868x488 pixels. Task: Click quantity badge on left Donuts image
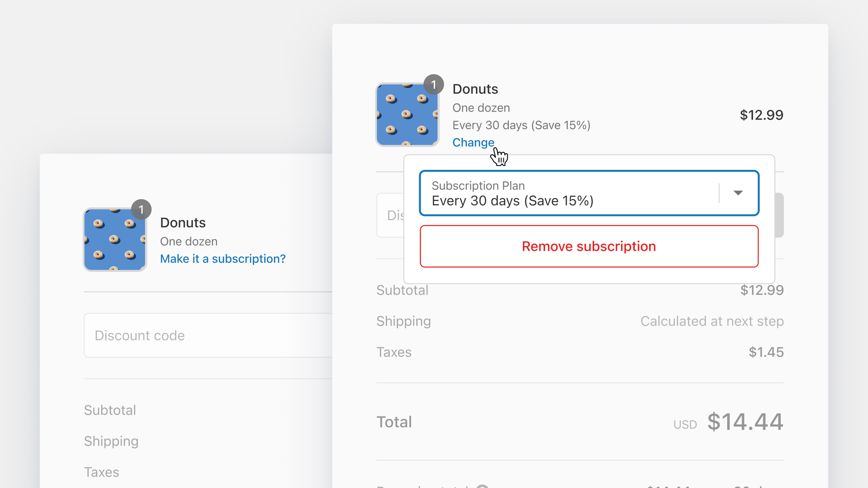141,209
